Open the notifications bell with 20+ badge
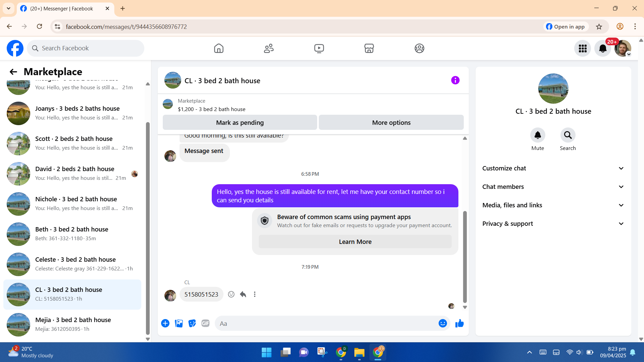 (x=603, y=49)
